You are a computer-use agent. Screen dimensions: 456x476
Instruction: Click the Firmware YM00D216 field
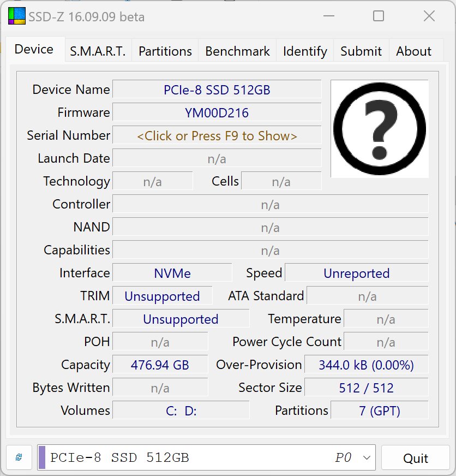coord(217,112)
